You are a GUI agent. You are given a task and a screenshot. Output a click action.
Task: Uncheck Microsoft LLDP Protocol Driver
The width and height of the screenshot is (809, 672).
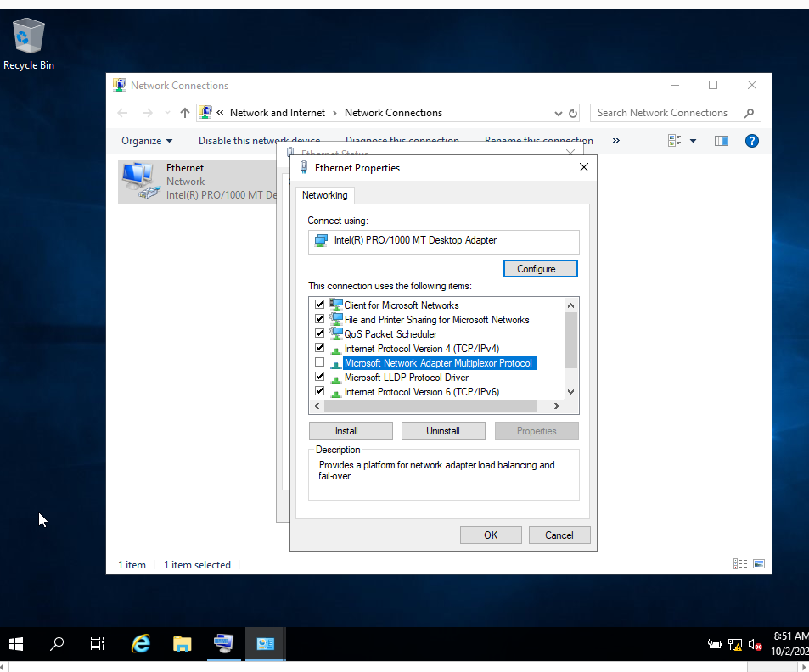point(320,377)
